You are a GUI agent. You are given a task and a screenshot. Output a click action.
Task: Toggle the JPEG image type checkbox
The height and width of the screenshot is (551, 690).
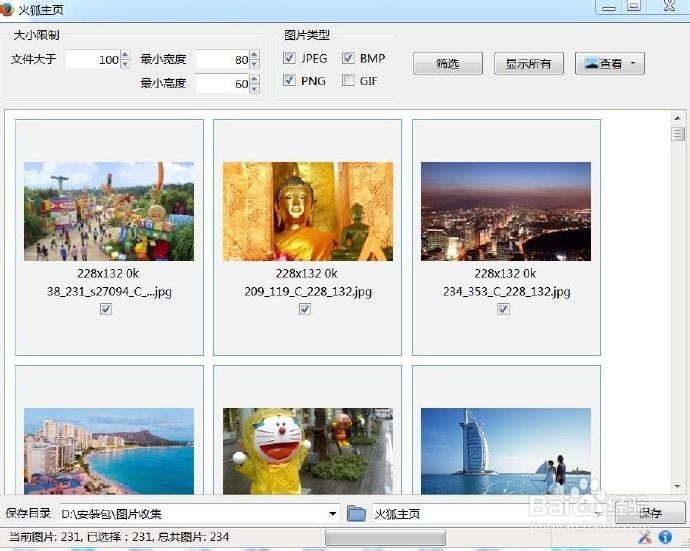[289, 58]
